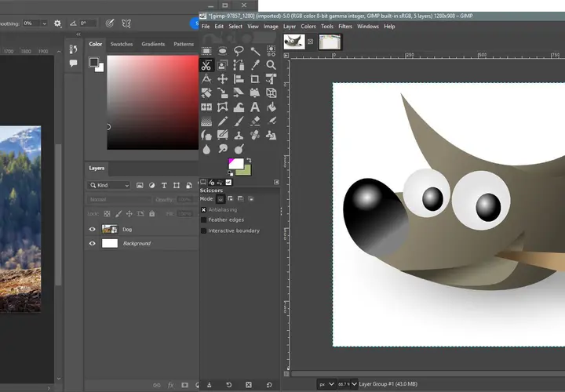Viewport: 565px width, 392px height.
Task: Open Photoshop smoothing options gear
Action: (57, 24)
